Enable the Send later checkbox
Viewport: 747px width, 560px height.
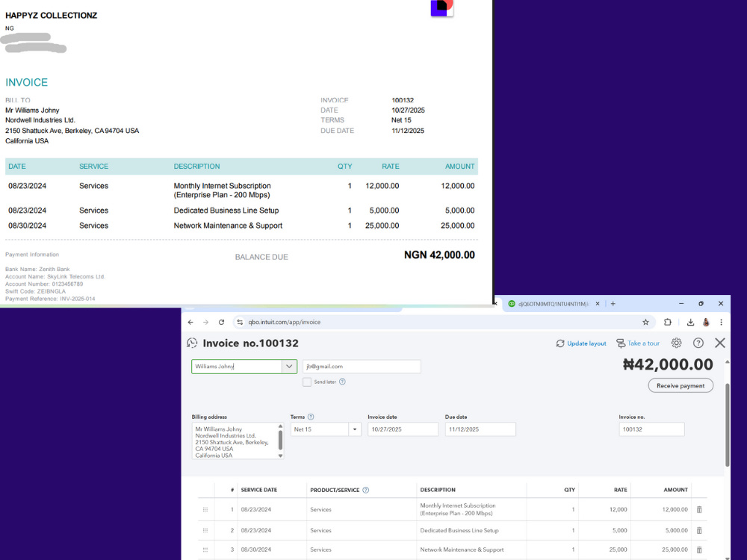pyautogui.click(x=307, y=382)
